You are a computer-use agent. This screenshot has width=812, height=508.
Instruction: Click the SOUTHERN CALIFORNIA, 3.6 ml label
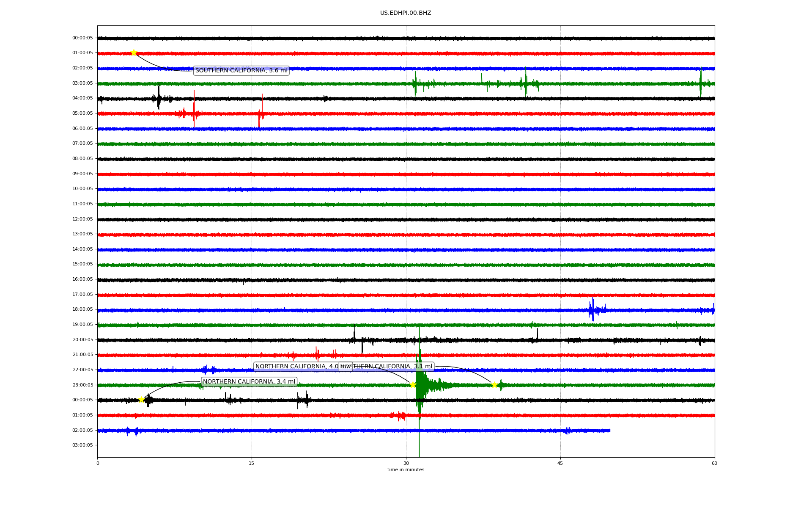coord(241,71)
